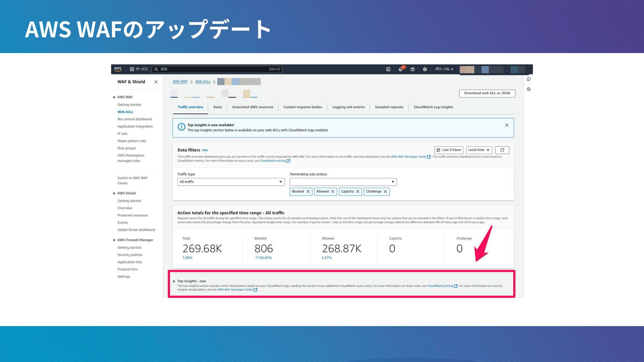Remove the Blocked filter chip
This screenshot has height=362, width=644.
[308, 192]
